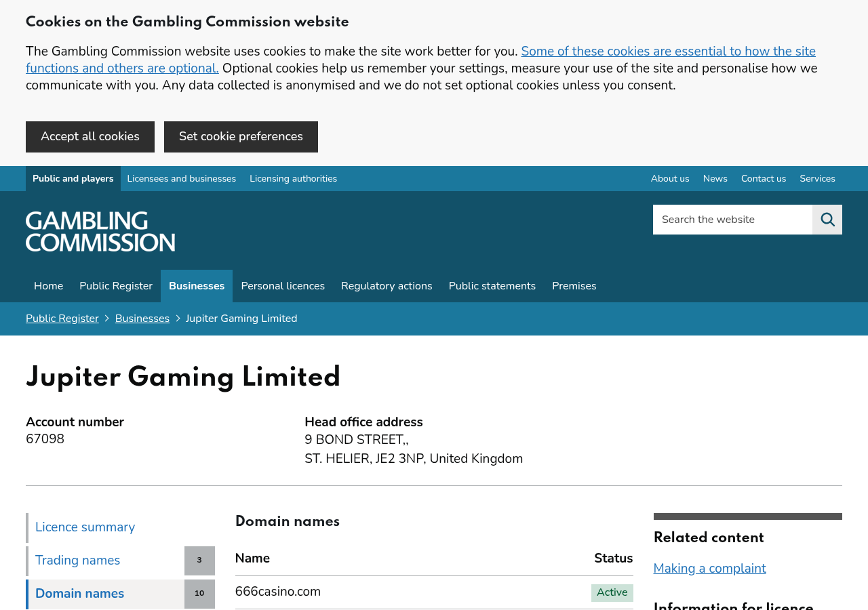Image resolution: width=868 pixels, height=610 pixels.
Task: Go to Home in main navigation
Action: click(49, 286)
